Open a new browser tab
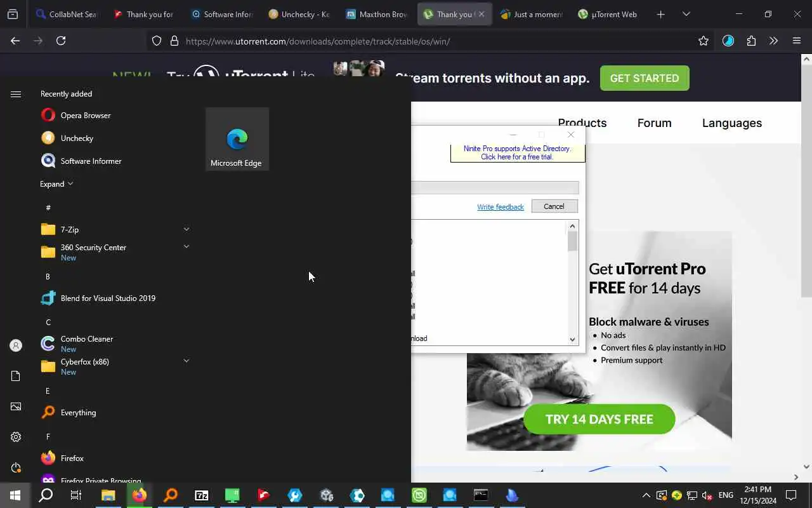The height and width of the screenshot is (508, 812). pos(660,14)
